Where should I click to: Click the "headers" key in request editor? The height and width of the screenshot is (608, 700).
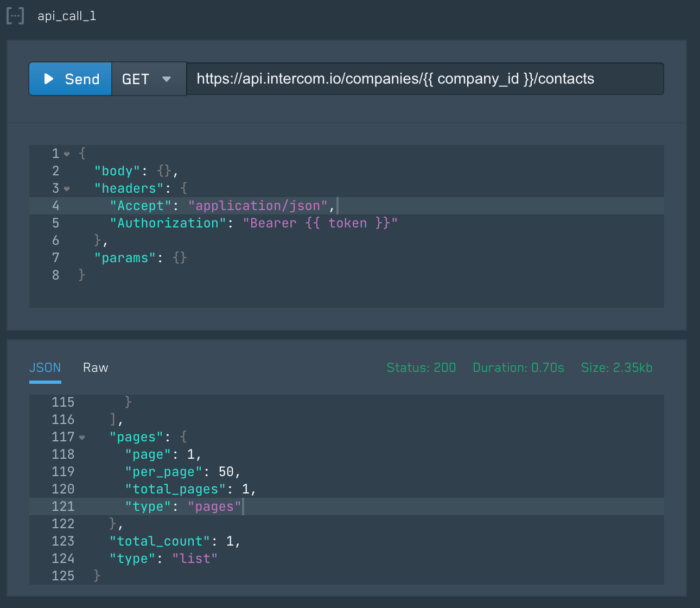129,188
